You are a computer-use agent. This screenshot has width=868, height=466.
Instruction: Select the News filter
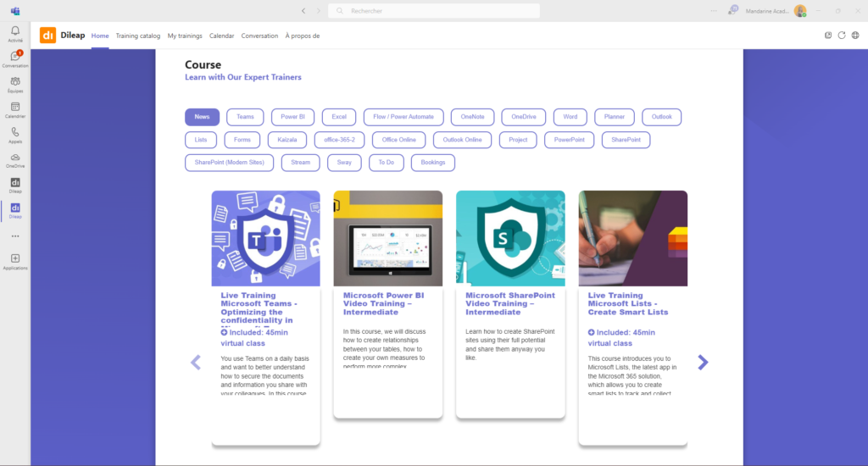click(202, 117)
